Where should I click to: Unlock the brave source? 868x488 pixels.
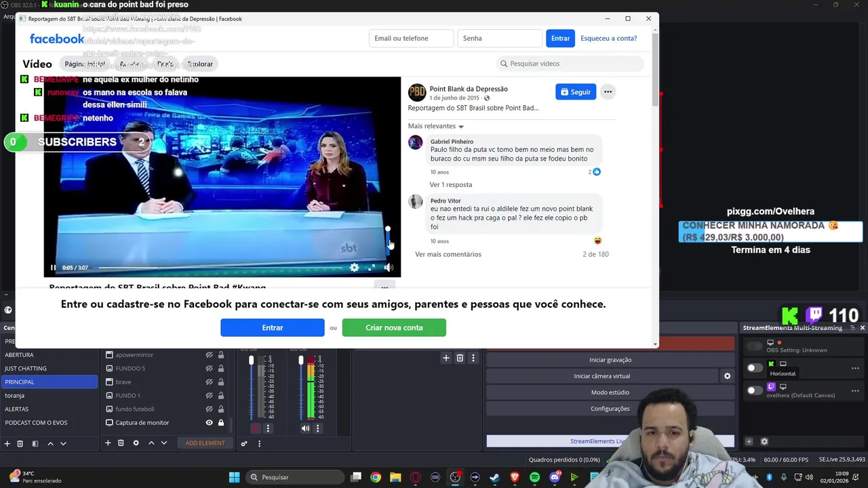(x=220, y=382)
